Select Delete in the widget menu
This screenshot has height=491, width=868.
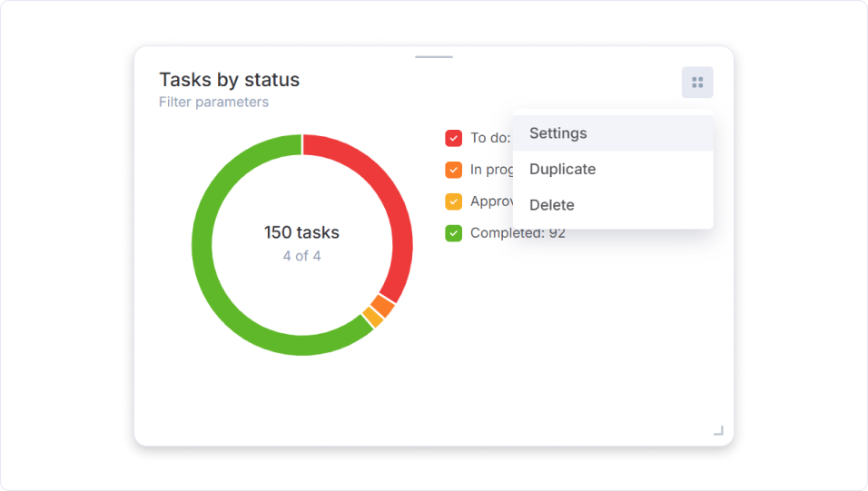point(552,205)
